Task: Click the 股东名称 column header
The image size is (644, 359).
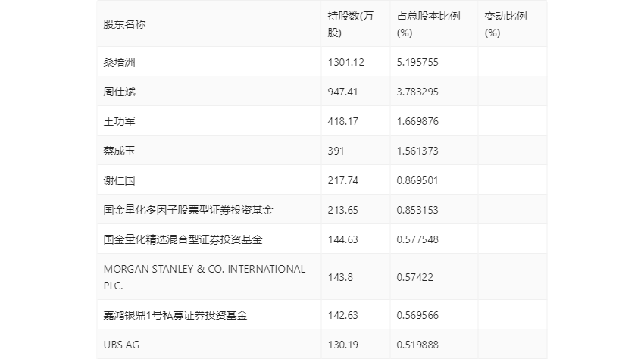Action: click(x=125, y=23)
